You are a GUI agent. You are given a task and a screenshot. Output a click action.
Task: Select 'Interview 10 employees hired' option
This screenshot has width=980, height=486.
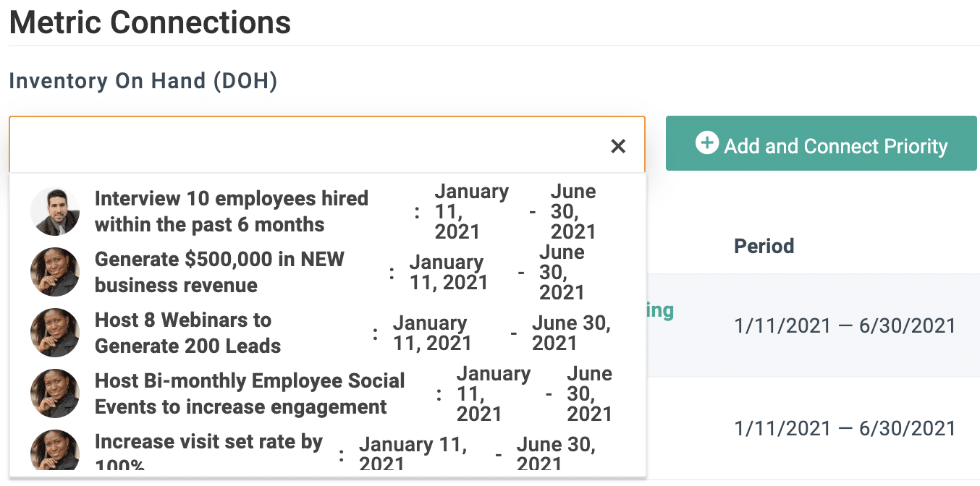pos(232,211)
